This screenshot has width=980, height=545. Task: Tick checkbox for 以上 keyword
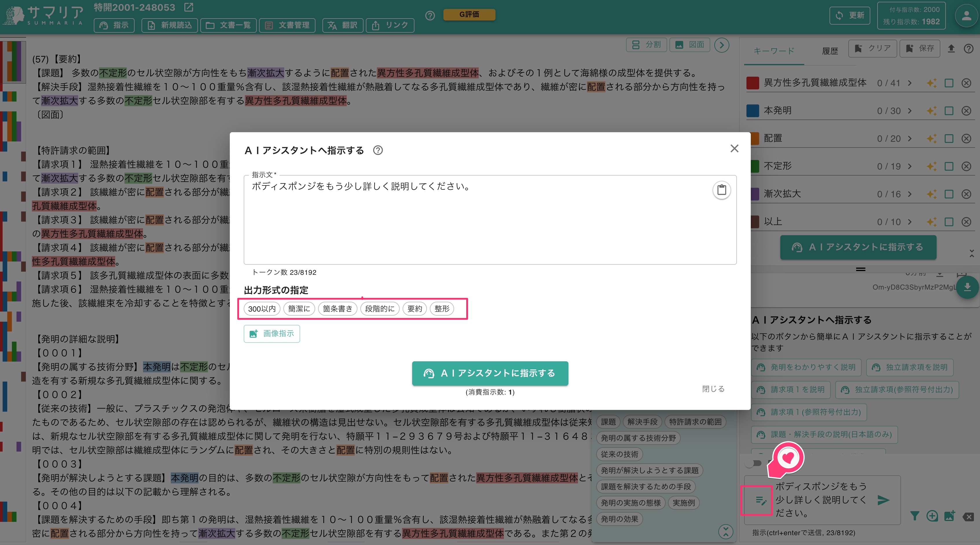[x=949, y=222]
